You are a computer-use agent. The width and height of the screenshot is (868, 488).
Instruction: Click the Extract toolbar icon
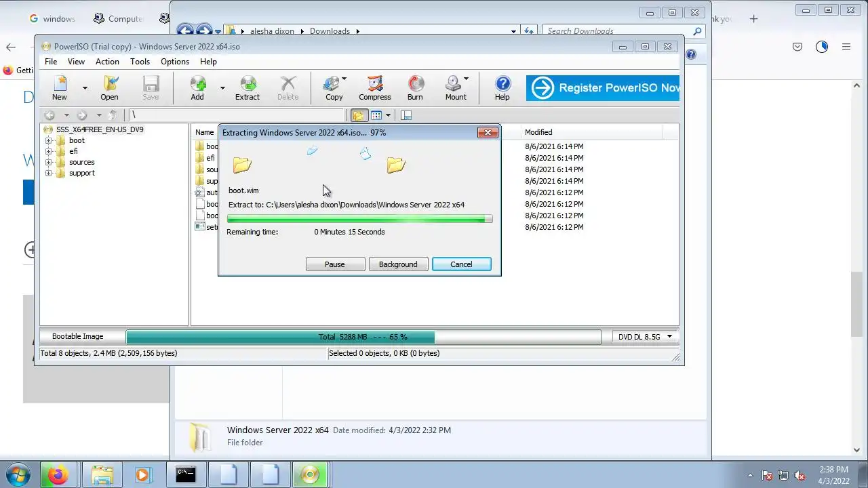[x=248, y=88]
